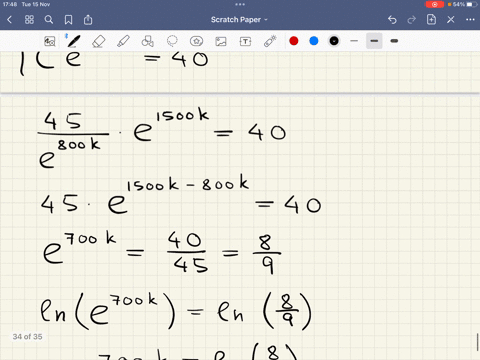
Task: Tap the page scroll indicator handle
Action: point(478,342)
